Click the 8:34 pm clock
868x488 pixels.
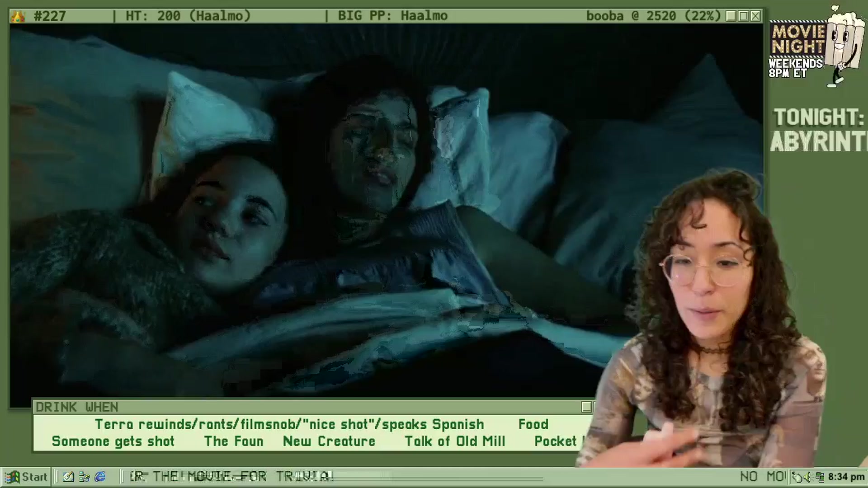coord(846,477)
